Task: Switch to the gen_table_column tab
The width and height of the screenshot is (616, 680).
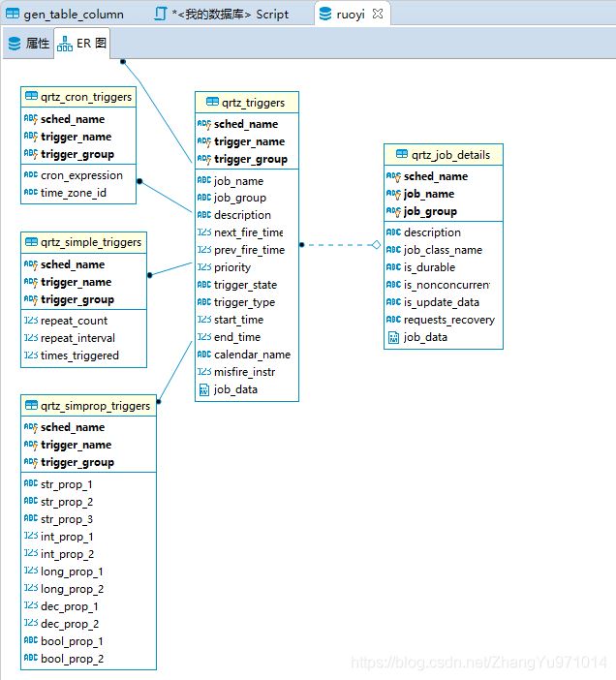Action: coord(65,15)
